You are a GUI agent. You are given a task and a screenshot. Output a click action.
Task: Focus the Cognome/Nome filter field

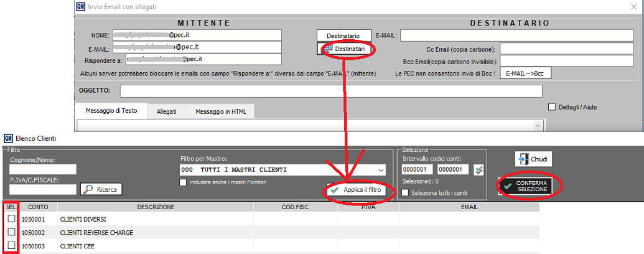pyautogui.click(x=43, y=169)
